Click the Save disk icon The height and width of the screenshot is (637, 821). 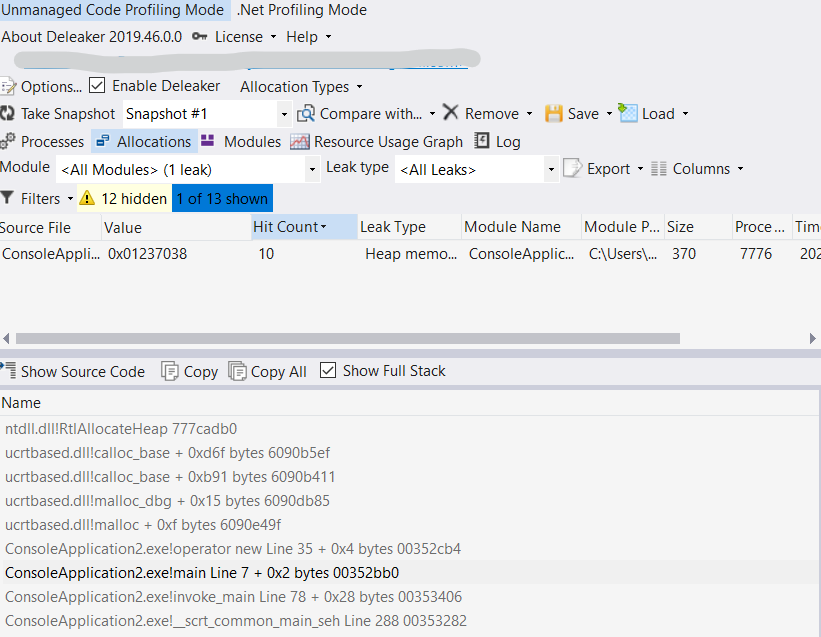pos(553,114)
